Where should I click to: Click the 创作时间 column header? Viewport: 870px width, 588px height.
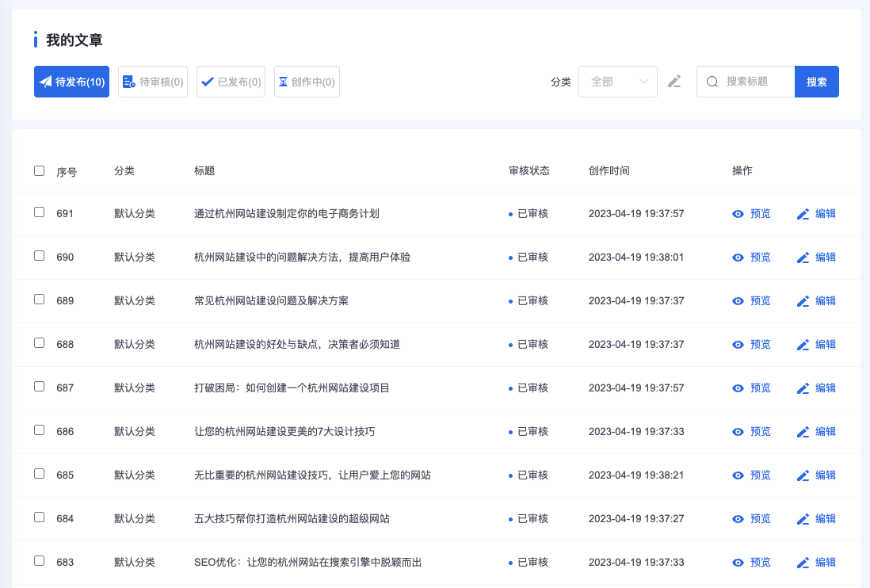point(609,171)
